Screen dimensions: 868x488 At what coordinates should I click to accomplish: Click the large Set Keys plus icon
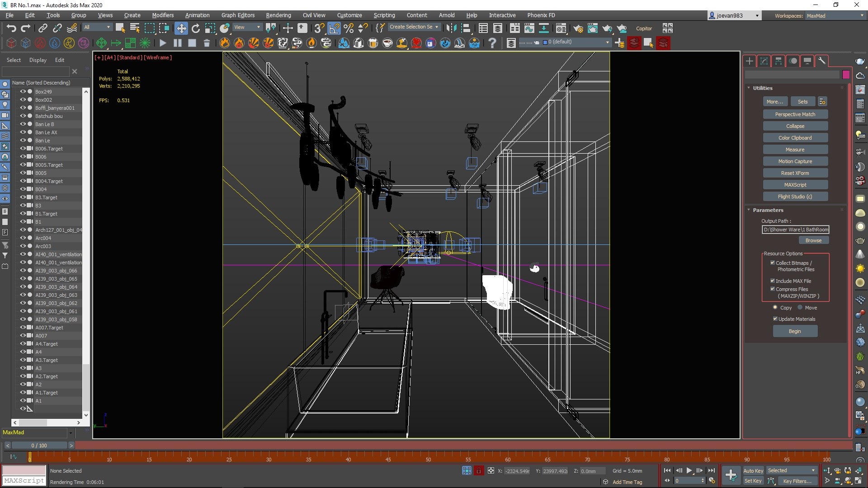coord(731,475)
